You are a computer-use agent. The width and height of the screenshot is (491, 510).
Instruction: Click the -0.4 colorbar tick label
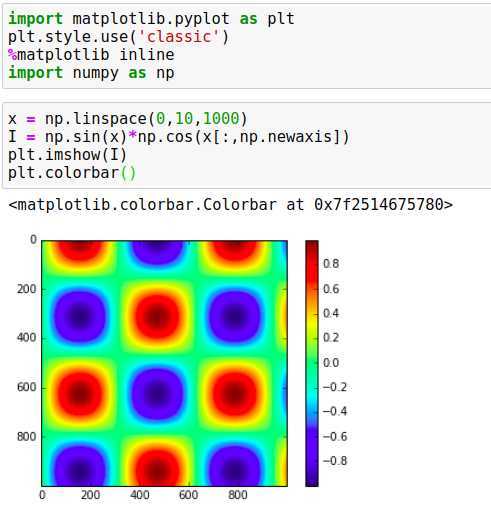(335, 412)
